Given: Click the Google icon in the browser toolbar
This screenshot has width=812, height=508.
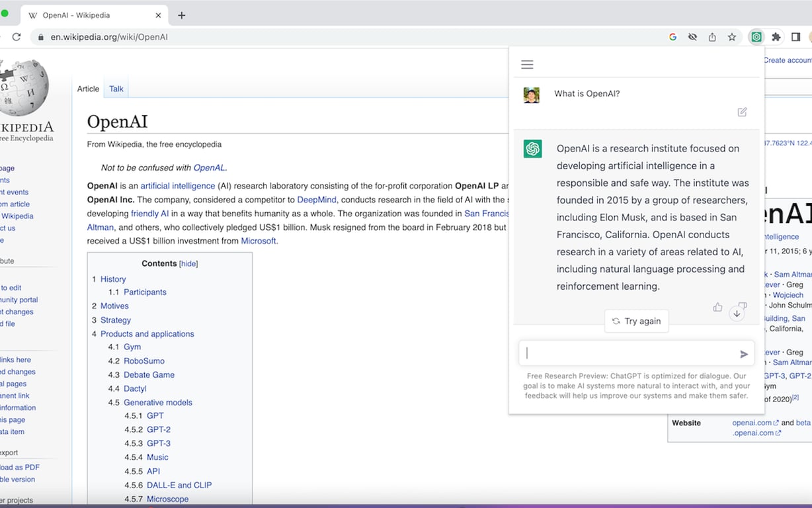Looking at the screenshot, I should point(672,37).
